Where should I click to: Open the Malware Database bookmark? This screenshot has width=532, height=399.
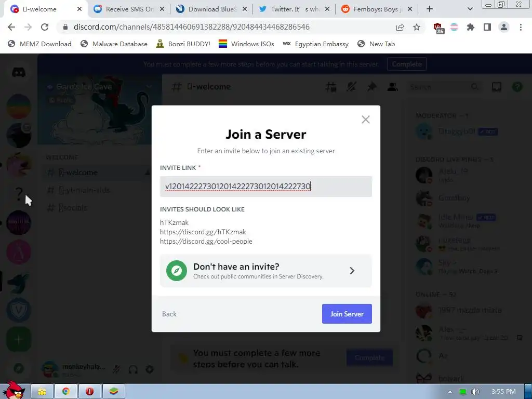(114, 44)
